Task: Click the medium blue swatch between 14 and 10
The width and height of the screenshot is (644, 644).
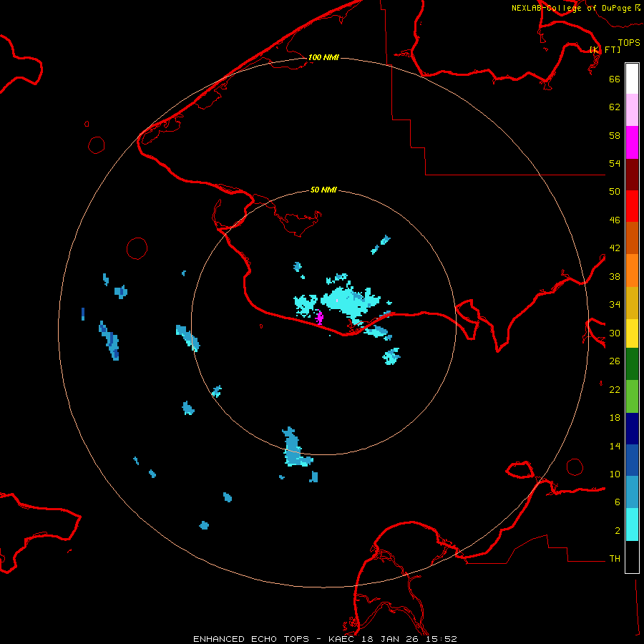Action: click(632, 460)
